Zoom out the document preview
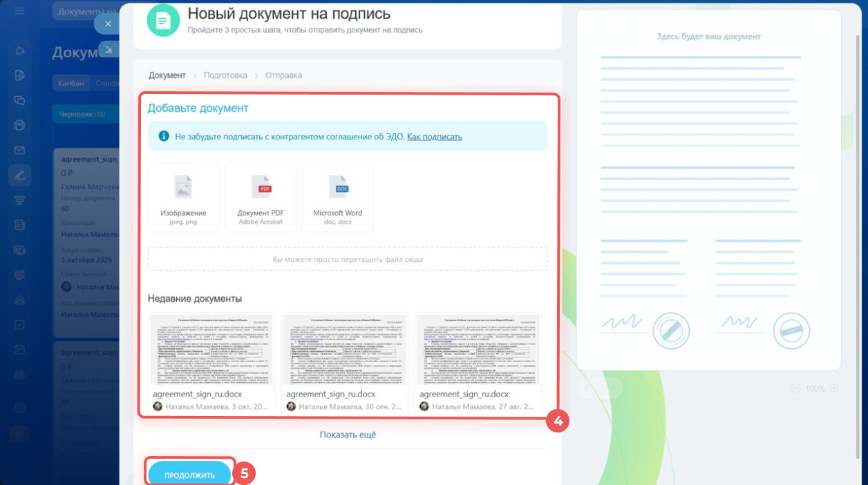 795,388
